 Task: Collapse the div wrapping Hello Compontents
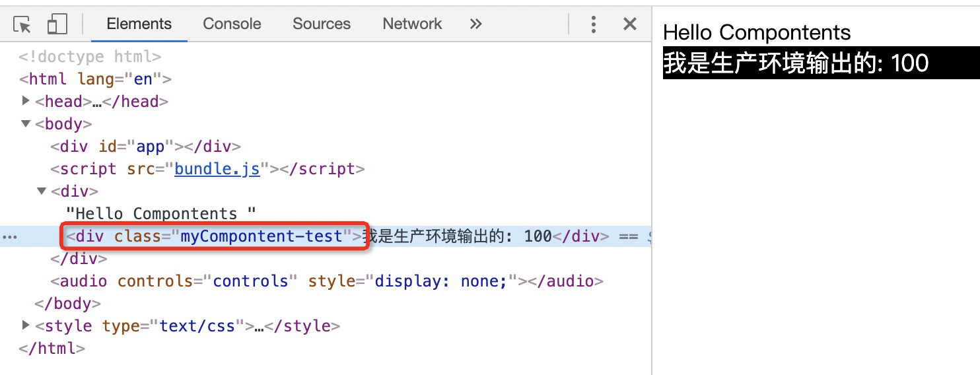(42, 191)
